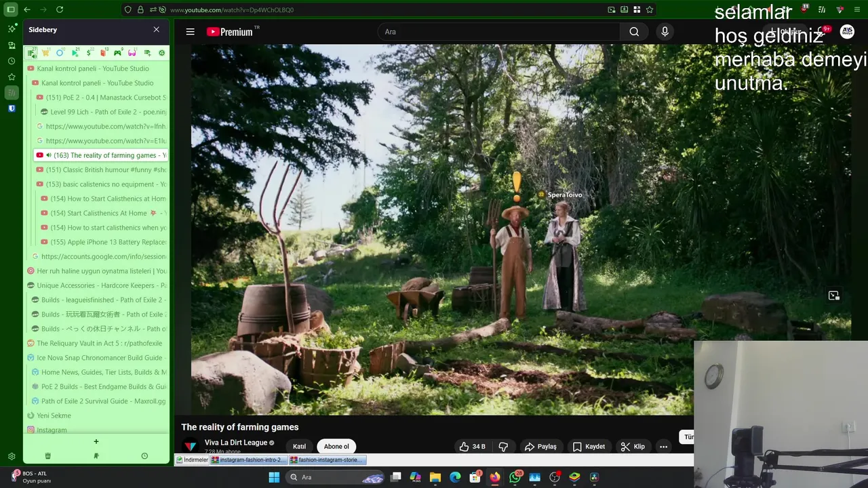Switch to red book Sidebery panel
Viewport: 868px width, 488px height.
pos(103,53)
